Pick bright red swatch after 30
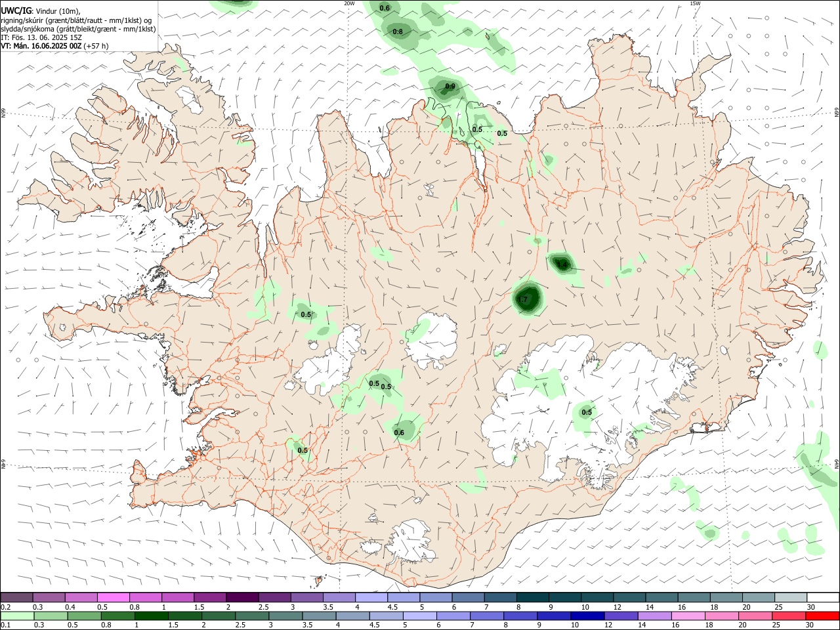 coord(822,616)
